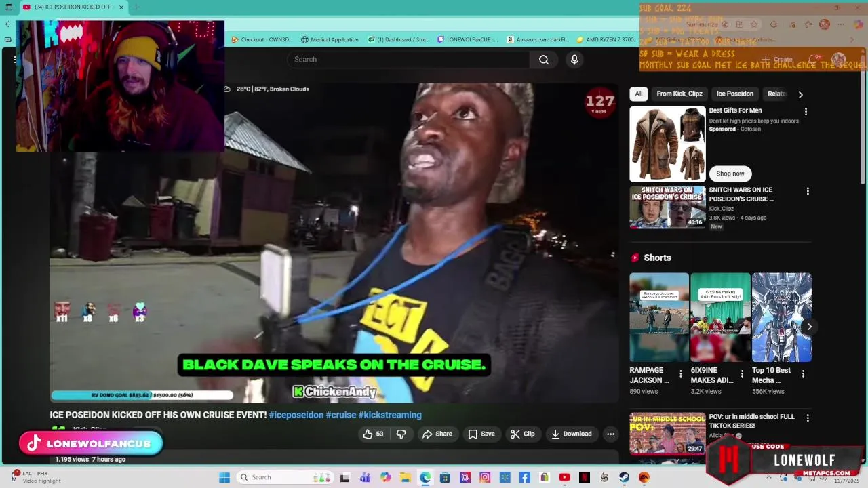
Task: Open more actions menu beside Download
Action: (x=610, y=434)
